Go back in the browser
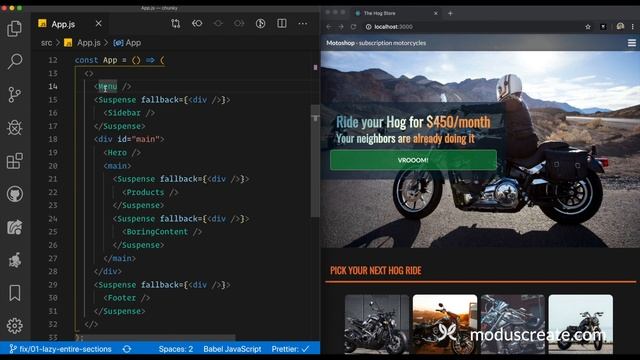Screen dimensions: 640x360 pos(329,27)
